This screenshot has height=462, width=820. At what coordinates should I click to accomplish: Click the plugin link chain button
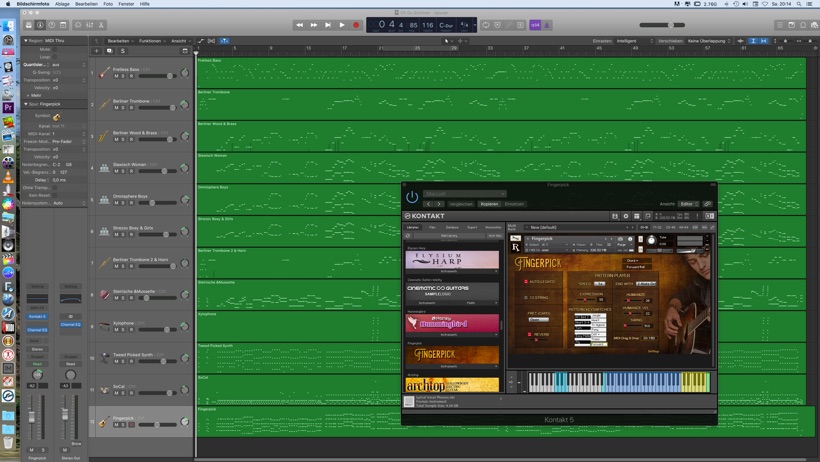pyautogui.click(x=708, y=204)
